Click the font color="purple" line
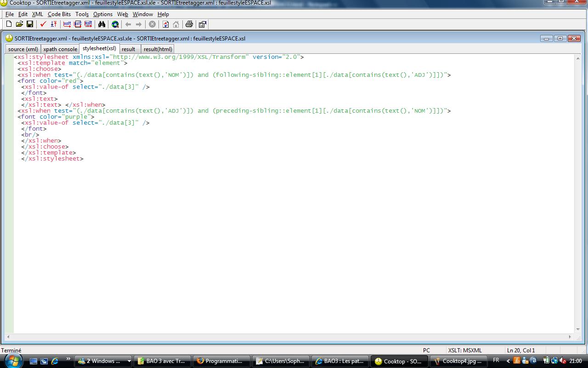588x368 pixels. [x=56, y=117]
